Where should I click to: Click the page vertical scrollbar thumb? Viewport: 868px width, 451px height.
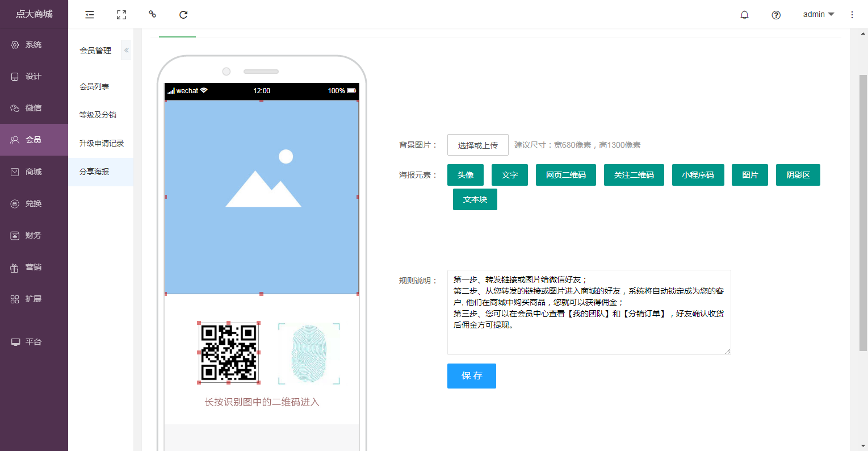click(863, 212)
